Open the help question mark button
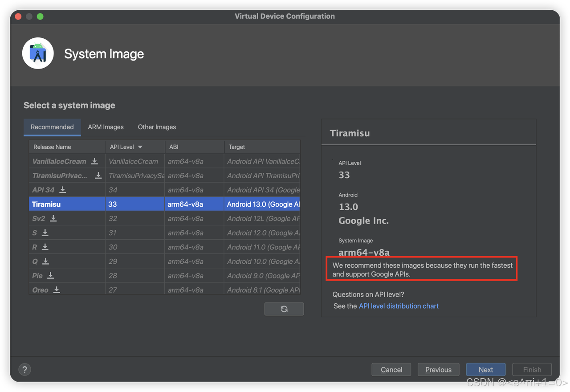The image size is (570, 392). pyautogui.click(x=25, y=369)
